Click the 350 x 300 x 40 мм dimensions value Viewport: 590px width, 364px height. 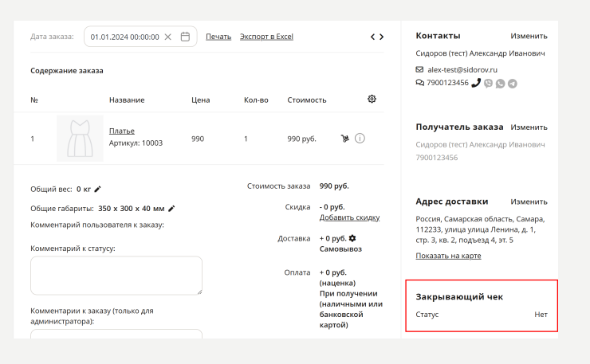click(x=131, y=209)
